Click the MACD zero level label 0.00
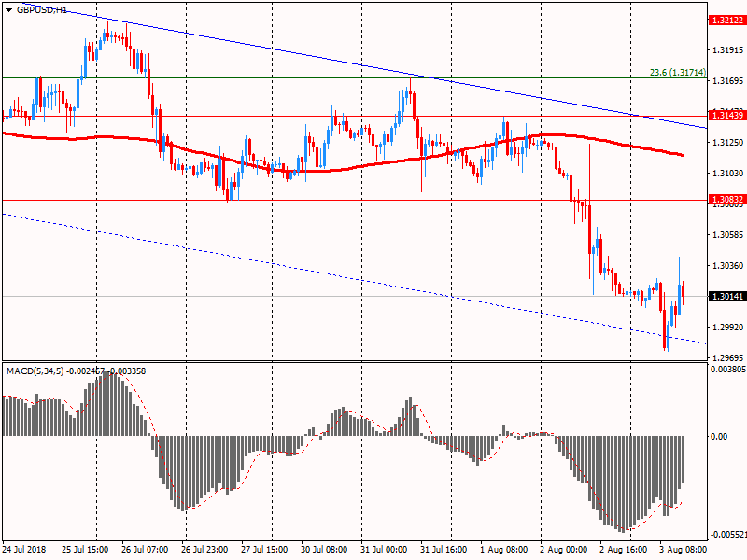The image size is (747, 560). click(719, 436)
